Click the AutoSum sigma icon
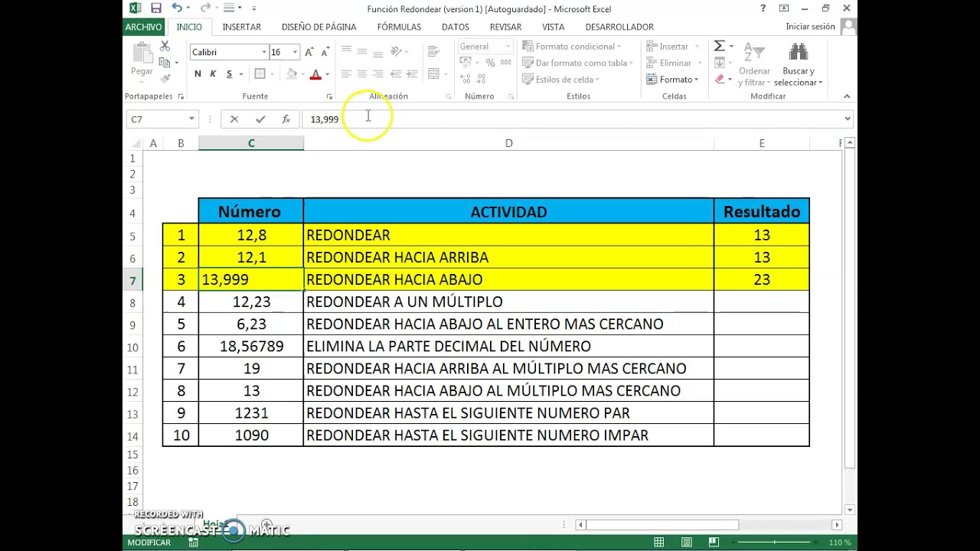This screenshot has width=980, height=551. point(720,47)
